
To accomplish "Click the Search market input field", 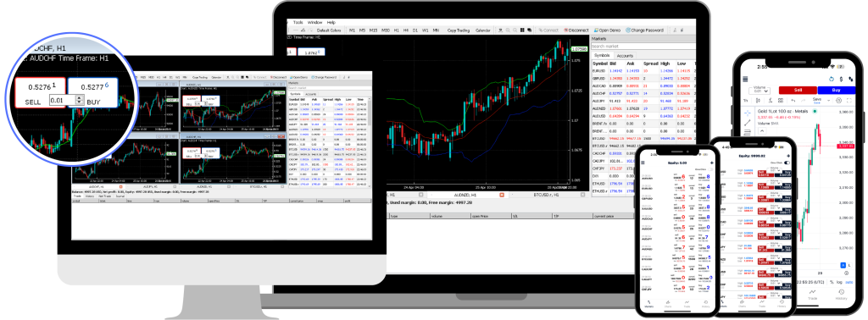I will click(643, 47).
